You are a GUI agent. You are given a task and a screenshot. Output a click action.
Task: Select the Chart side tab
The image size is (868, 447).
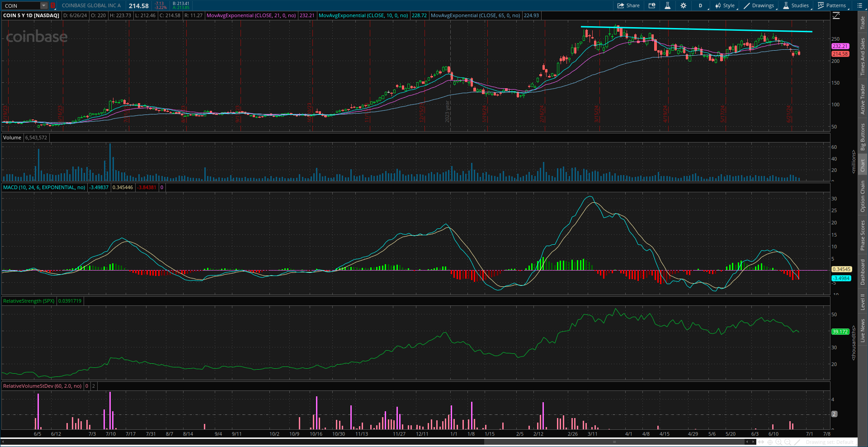[x=863, y=165]
